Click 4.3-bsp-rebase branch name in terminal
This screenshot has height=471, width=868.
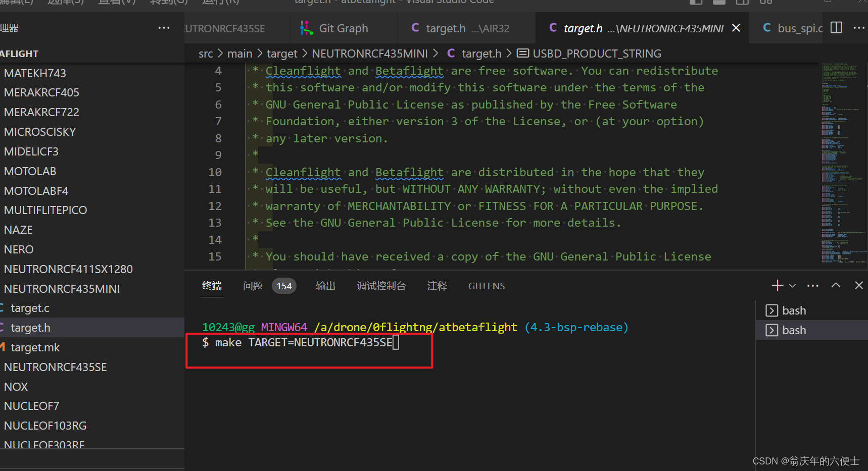[x=576, y=327]
